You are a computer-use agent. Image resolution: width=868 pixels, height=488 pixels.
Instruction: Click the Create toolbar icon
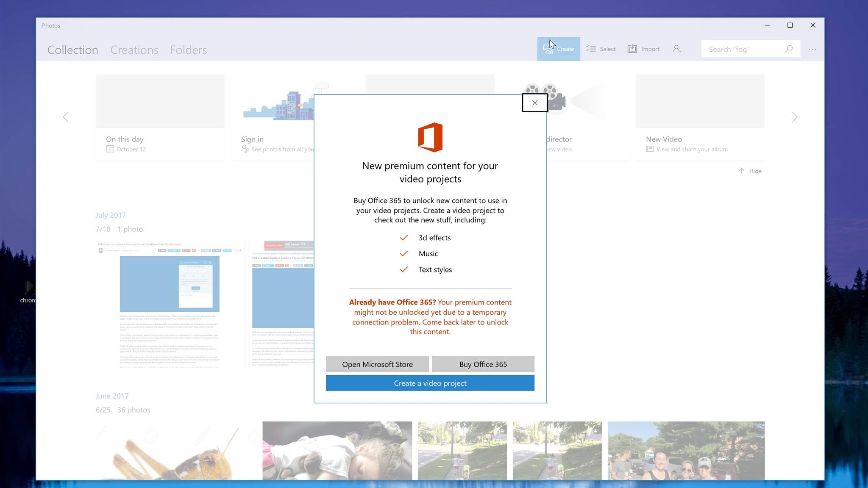(x=548, y=49)
